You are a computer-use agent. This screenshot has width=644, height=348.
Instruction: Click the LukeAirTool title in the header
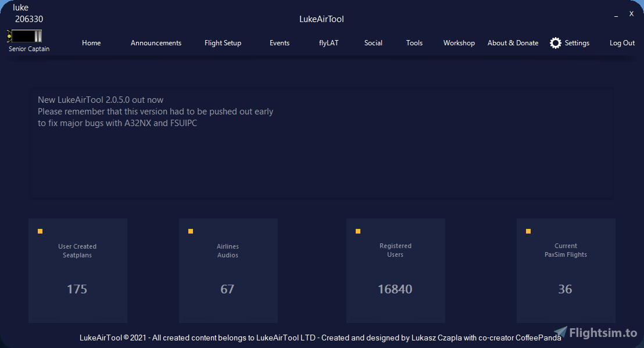[x=321, y=19]
